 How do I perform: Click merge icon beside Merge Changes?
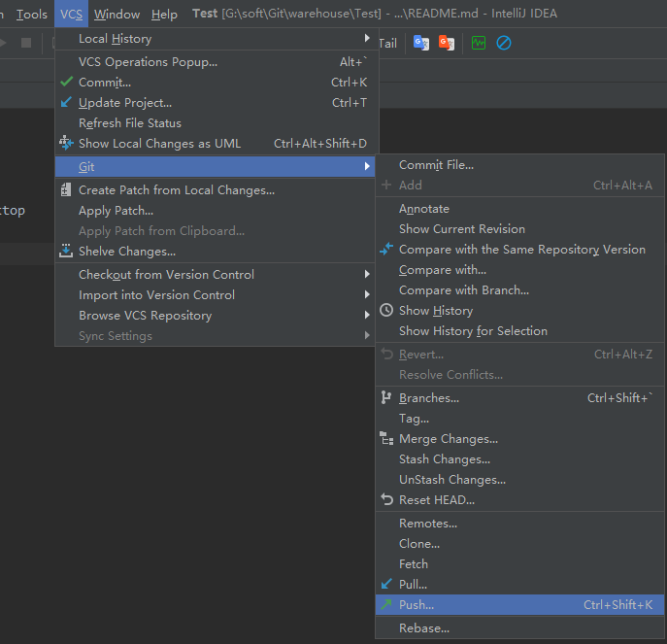point(386,438)
